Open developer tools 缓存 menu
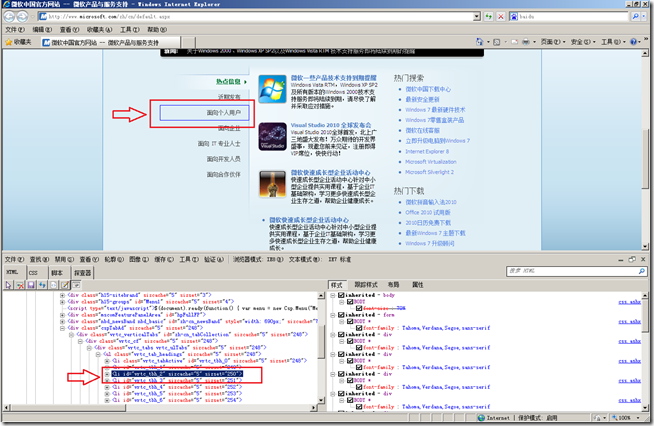 pos(164,260)
